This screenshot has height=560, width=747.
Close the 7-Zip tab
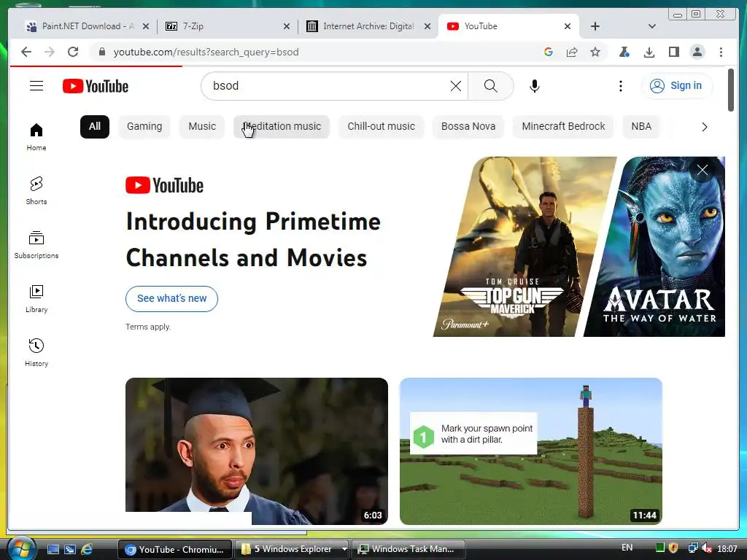click(x=286, y=26)
